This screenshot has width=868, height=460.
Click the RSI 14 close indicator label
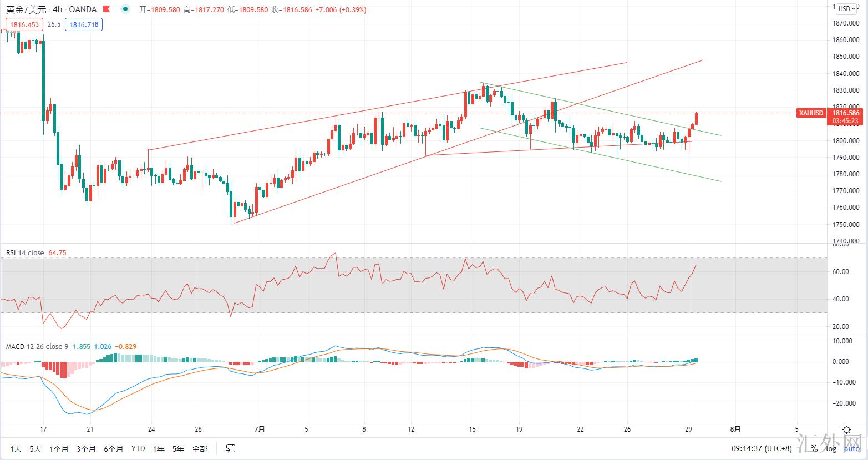[x=25, y=252]
